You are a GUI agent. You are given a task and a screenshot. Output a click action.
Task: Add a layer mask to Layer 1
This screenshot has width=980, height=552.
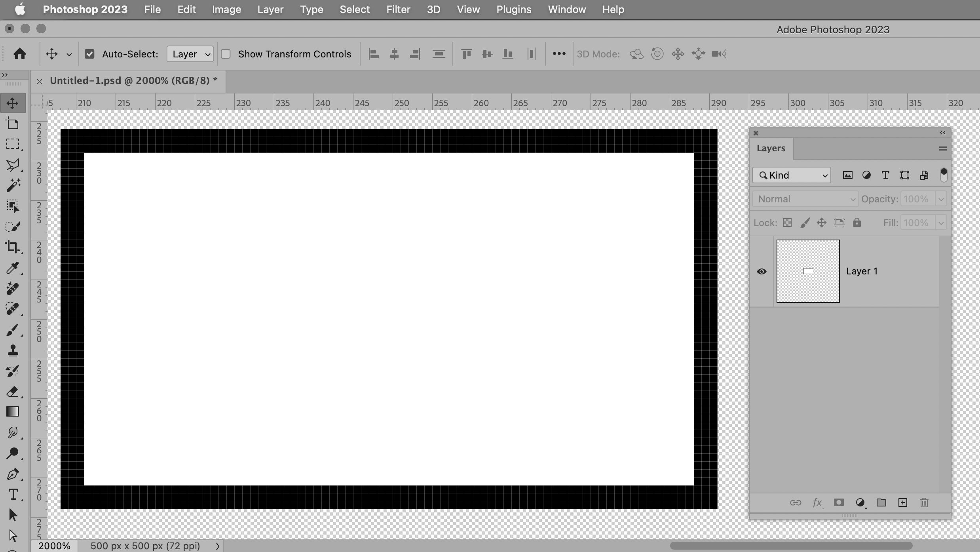(x=839, y=503)
